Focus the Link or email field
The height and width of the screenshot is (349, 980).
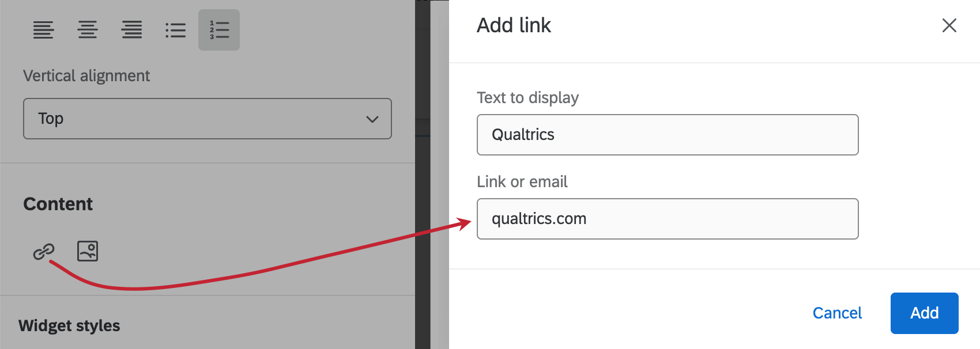coord(668,219)
